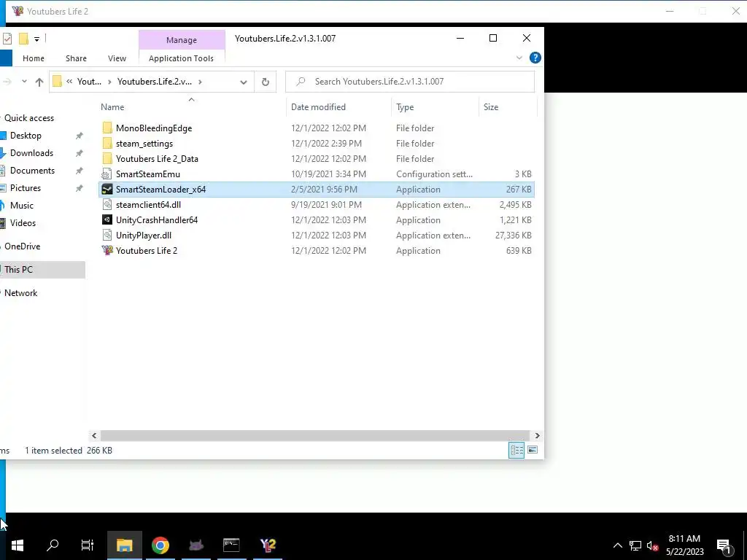This screenshot has height=560, width=747.
Task: Open the network status tray icon
Action: (x=635, y=545)
